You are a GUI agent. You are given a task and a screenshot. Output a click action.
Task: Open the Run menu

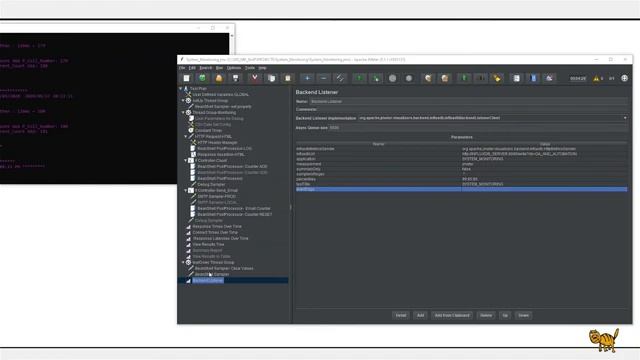click(x=219, y=68)
